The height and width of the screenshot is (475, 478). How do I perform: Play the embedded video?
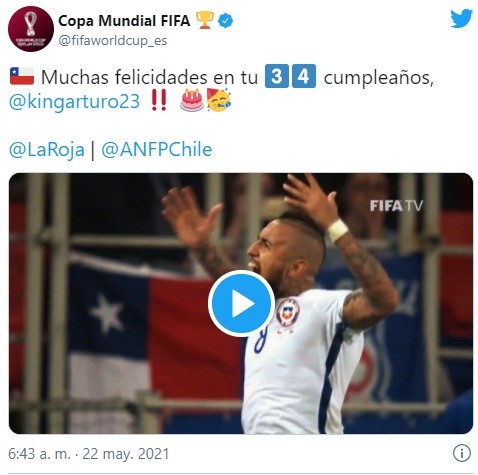point(241,303)
